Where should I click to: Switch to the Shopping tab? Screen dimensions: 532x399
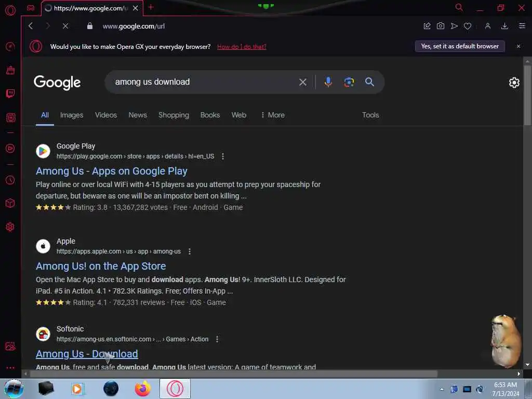pyautogui.click(x=174, y=115)
